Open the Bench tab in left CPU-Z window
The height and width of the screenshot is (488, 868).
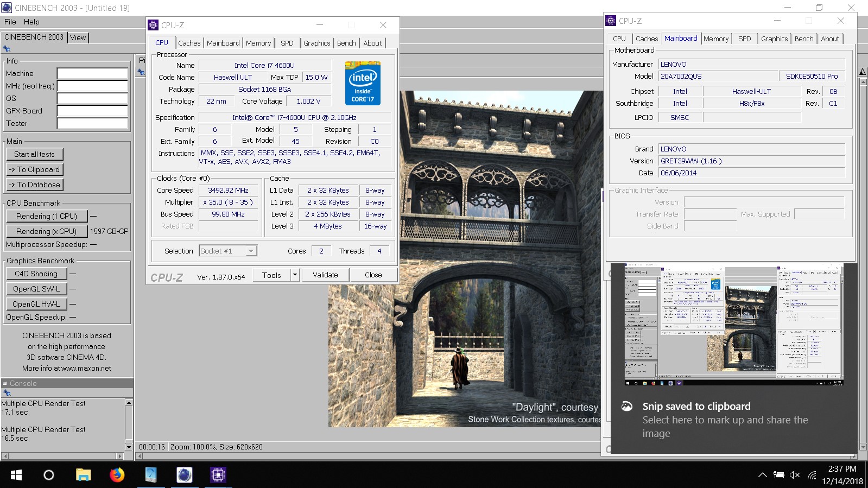click(346, 43)
